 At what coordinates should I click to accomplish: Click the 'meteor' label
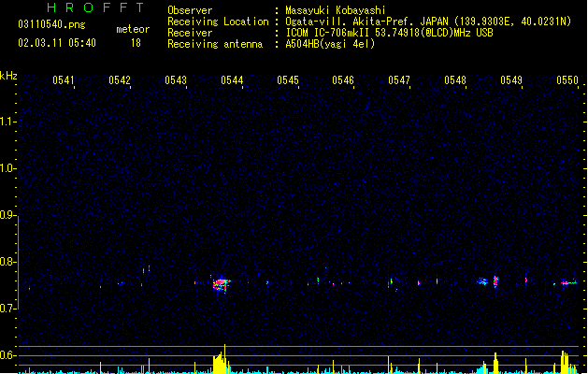click(x=133, y=29)
